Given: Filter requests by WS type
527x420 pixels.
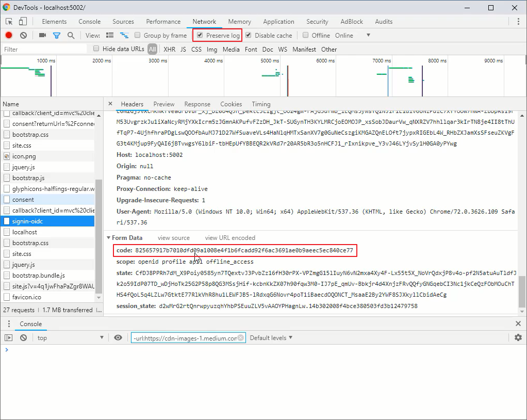Looking at the screenshot, I should tap(283, 49).
